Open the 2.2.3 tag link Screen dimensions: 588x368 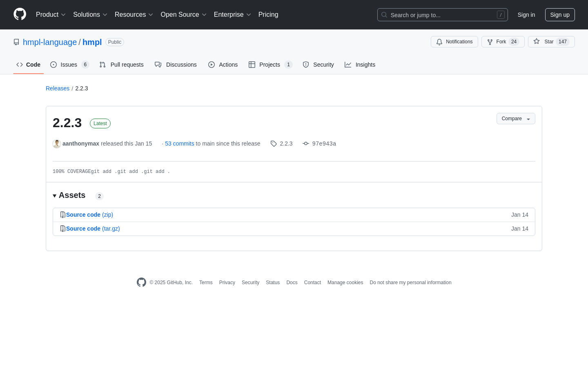pyautogui.click(x=282, y=144)
